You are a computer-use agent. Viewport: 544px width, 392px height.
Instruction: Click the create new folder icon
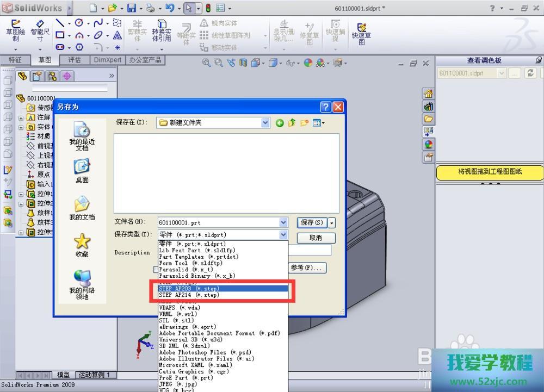tap(305, 123)
